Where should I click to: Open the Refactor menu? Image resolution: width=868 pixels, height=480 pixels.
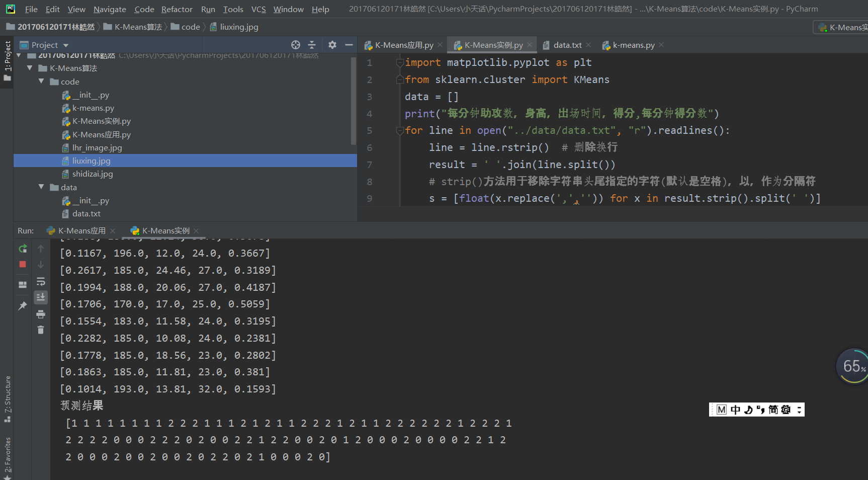177,9
